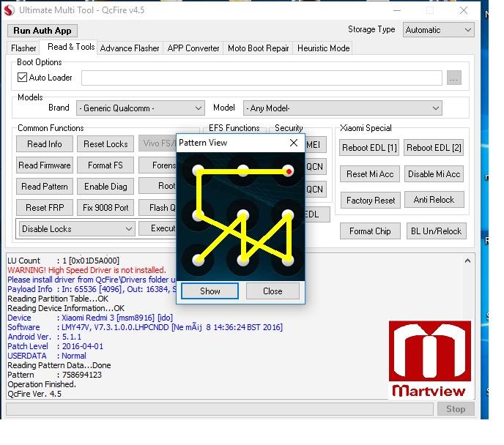Viewport: 504px width, 445px height.
Task: Click the 'Android Ver. : 5.1.1' log line
Action: click(45, 337)
